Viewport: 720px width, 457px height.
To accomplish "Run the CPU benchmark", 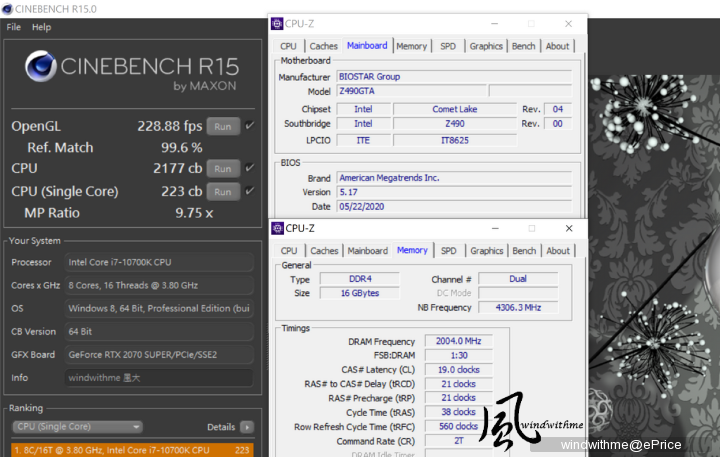I will (223, 169).
